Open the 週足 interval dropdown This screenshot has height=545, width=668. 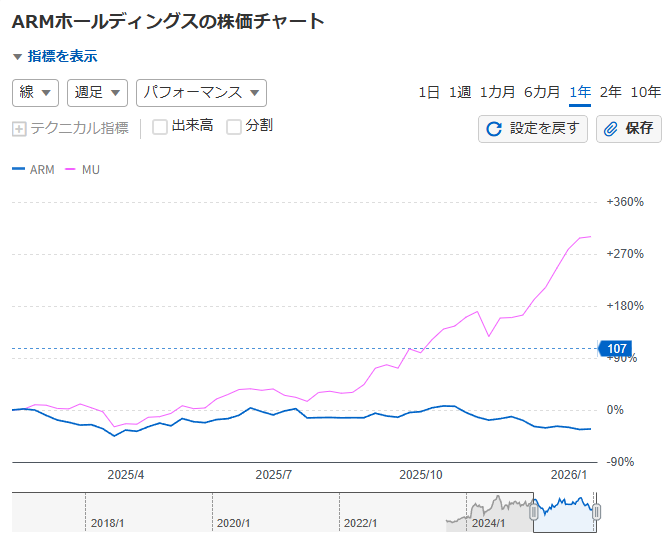[x=97, y=92]
